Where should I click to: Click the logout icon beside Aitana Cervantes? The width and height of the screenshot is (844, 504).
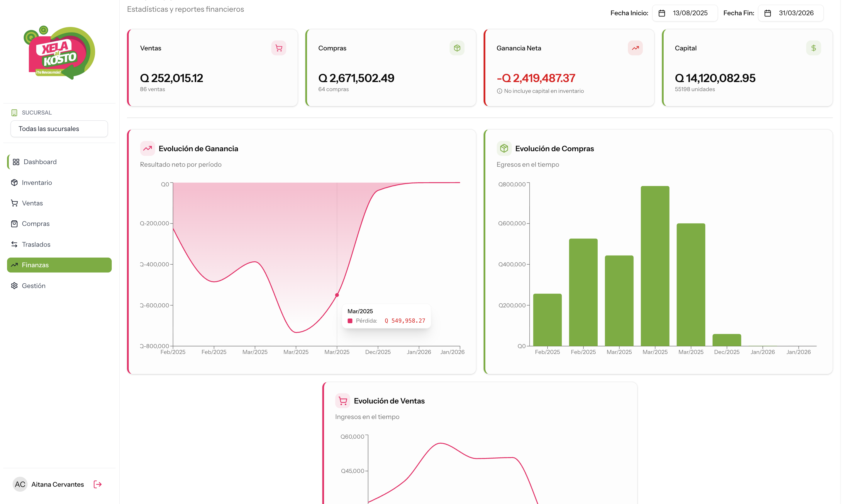tap(98, 484)
